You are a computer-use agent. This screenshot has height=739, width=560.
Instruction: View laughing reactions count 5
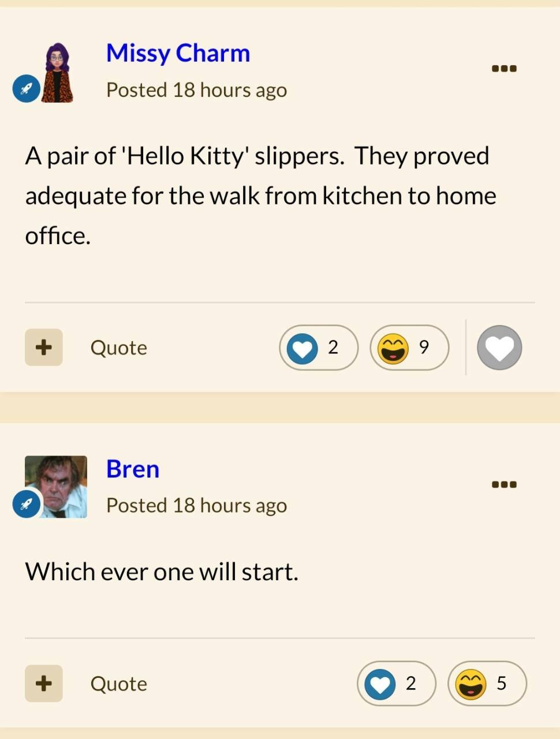click(487, 684)
